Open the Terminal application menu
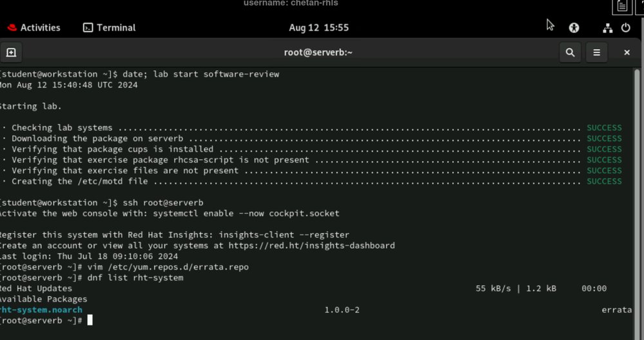This screenshot has width=644, height=340. click(109, 28)
